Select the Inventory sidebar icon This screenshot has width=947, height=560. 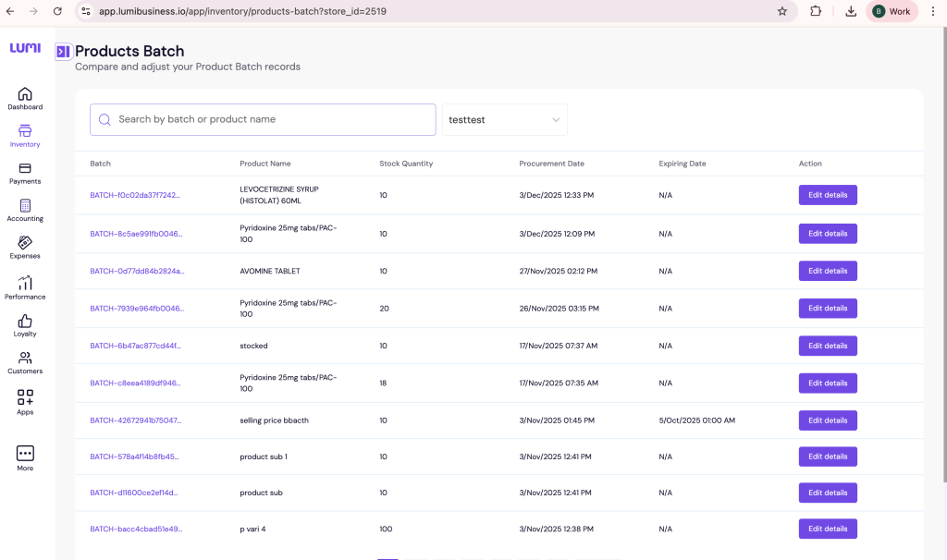coord(25,131)
